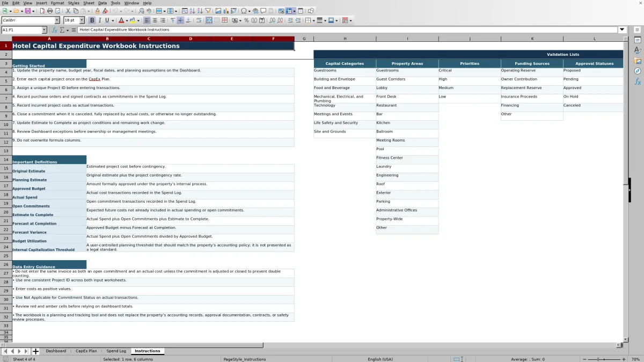Click the Function Wizard fx icon
The width and height of the screenshot is (644, 362).
[55, 30]
